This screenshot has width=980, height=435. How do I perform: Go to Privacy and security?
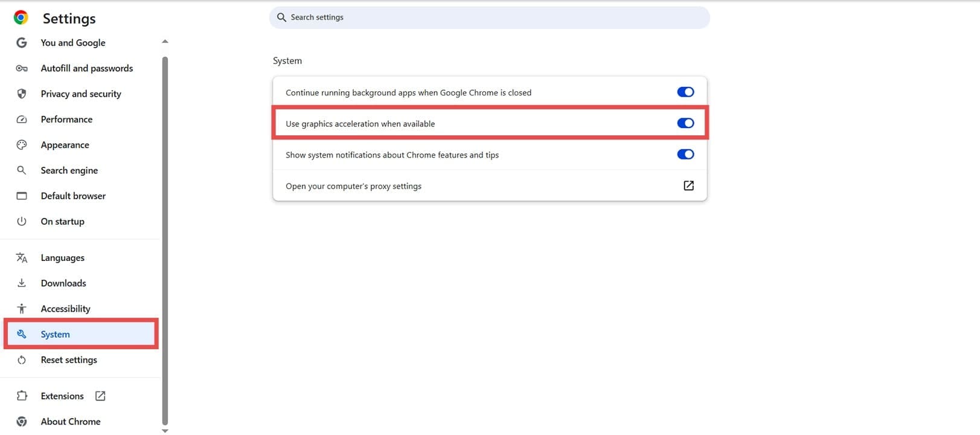82,94
